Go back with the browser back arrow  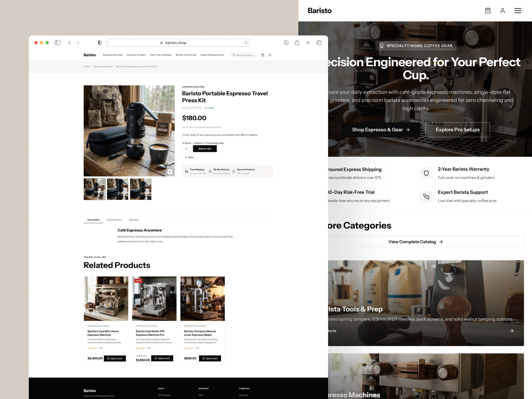(x=69, y=43)
